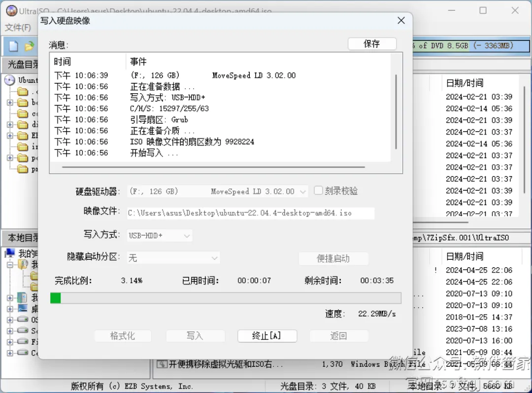532x393 pixels.
Task: Select the preseed folder icon in disc tree
Action: click(x=23, y=169)
